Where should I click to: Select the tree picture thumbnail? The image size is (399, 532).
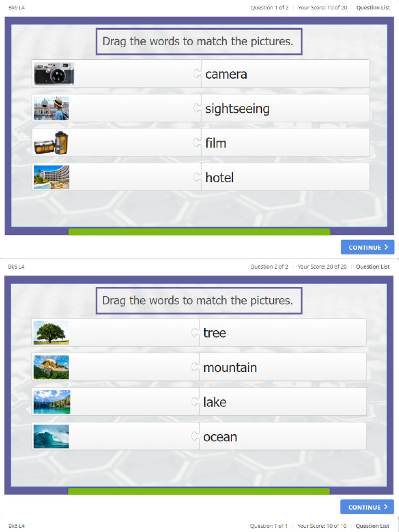[51, 332]
